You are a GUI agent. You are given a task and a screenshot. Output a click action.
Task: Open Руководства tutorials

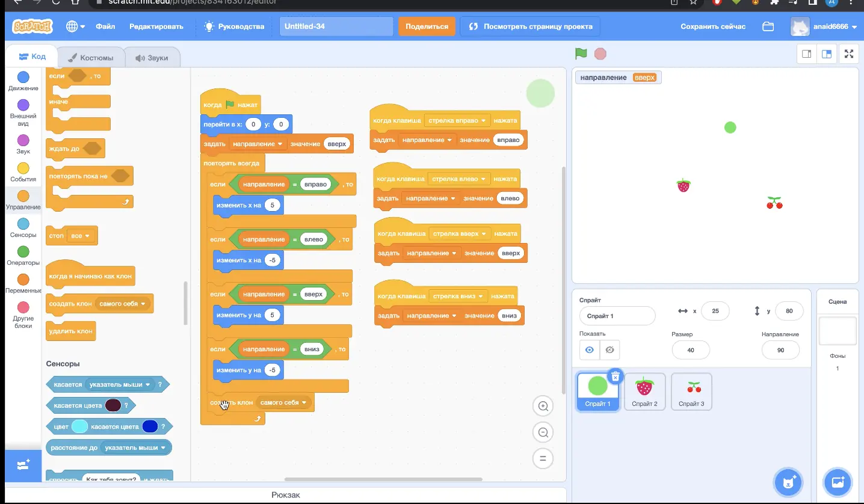click(235, 26)
